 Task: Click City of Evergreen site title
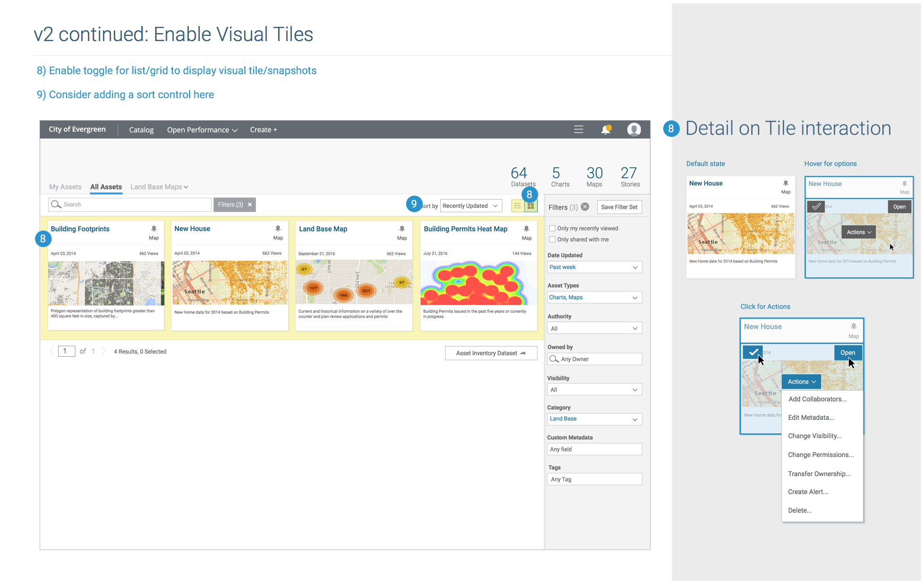click(x=77, y=129)
